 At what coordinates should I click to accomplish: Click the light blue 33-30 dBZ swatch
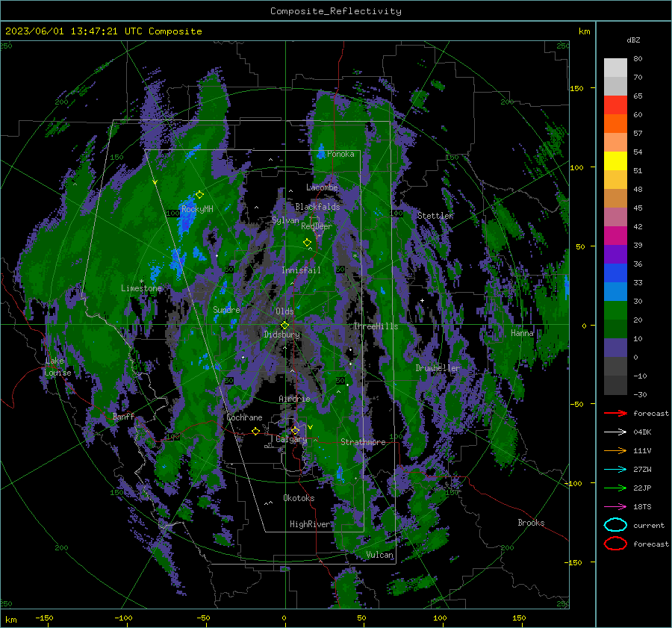pyautogui.click(x=615, y=291)
